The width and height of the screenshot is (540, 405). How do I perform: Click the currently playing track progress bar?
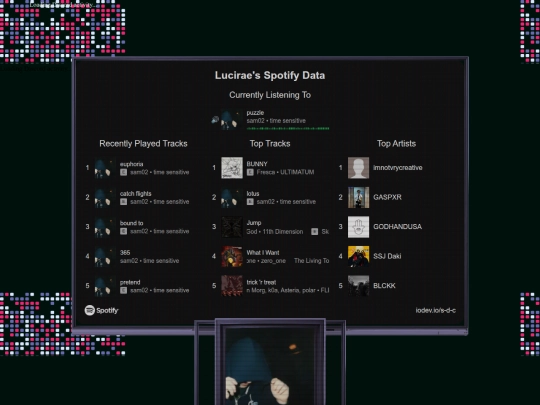pos(288,128)
